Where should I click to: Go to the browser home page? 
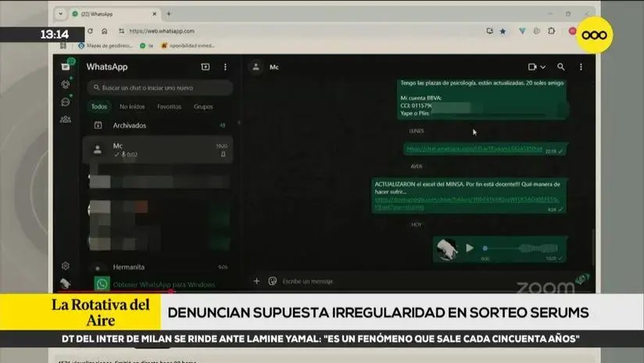tap(105, 31)
